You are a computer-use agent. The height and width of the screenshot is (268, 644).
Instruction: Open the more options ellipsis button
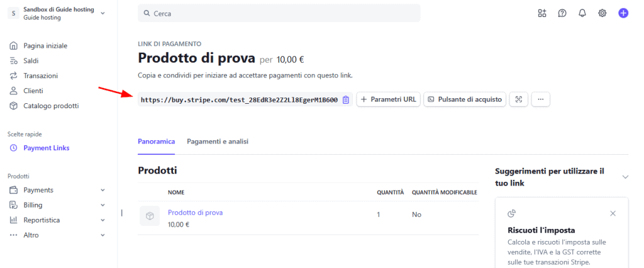tap(540, 99)
